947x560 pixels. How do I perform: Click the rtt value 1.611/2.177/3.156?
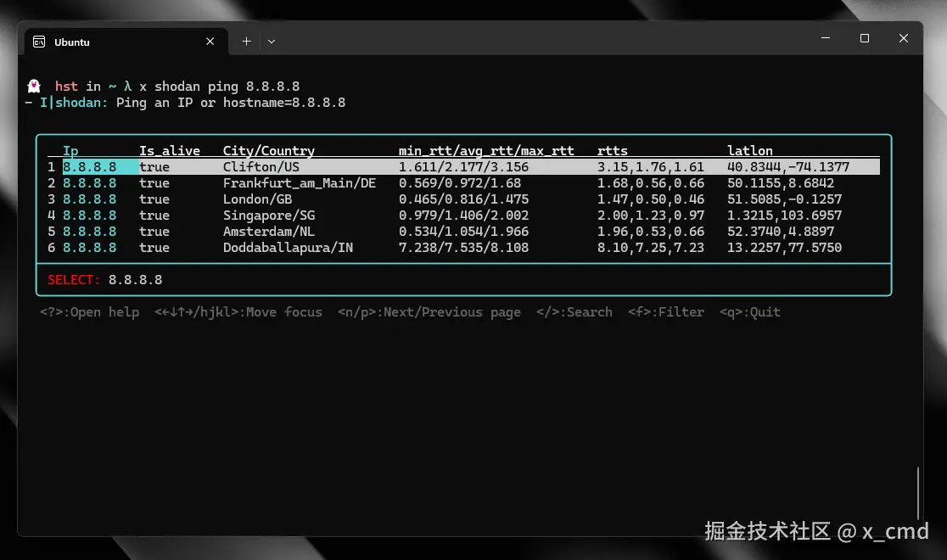[x=463, y=167]
